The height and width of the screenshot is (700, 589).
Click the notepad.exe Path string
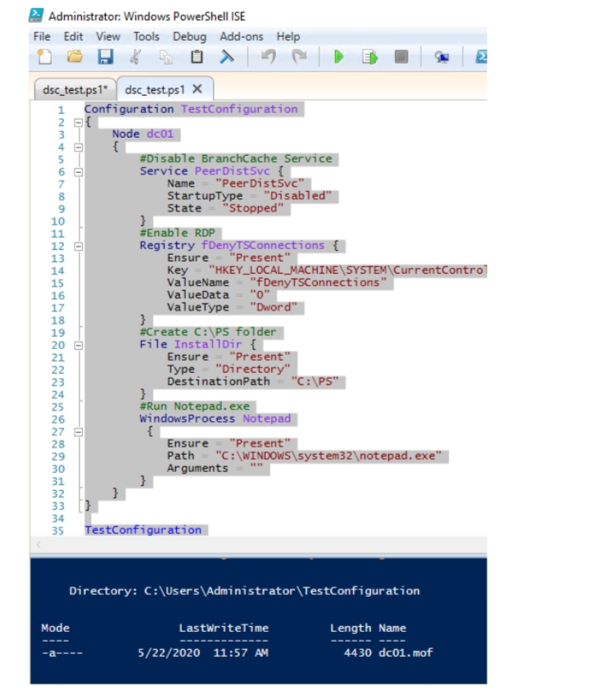(328, 456)
